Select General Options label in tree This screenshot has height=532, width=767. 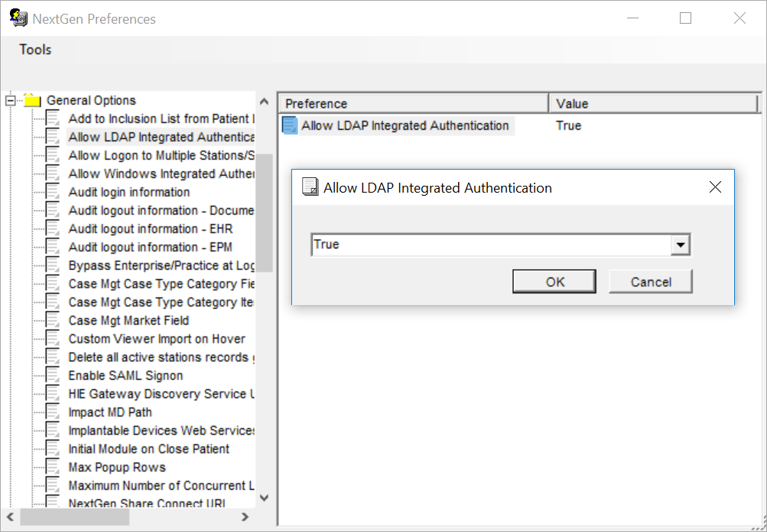click(x=91, y=100)
